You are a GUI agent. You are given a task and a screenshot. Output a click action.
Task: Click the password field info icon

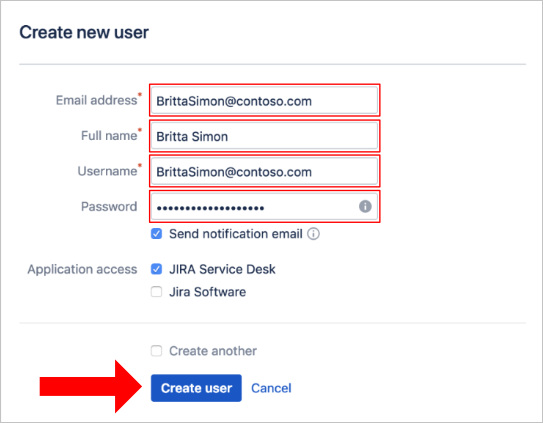tap(365, 206)
